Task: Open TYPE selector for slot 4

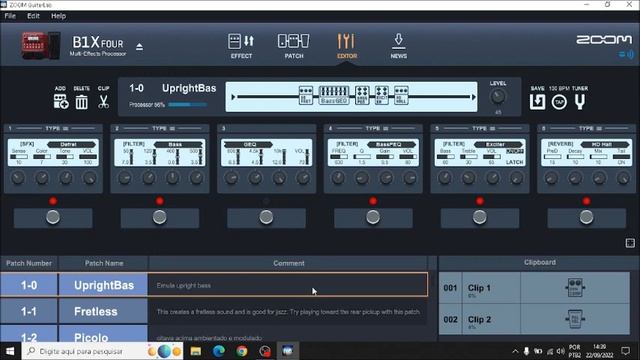Action: pos(377,129)
